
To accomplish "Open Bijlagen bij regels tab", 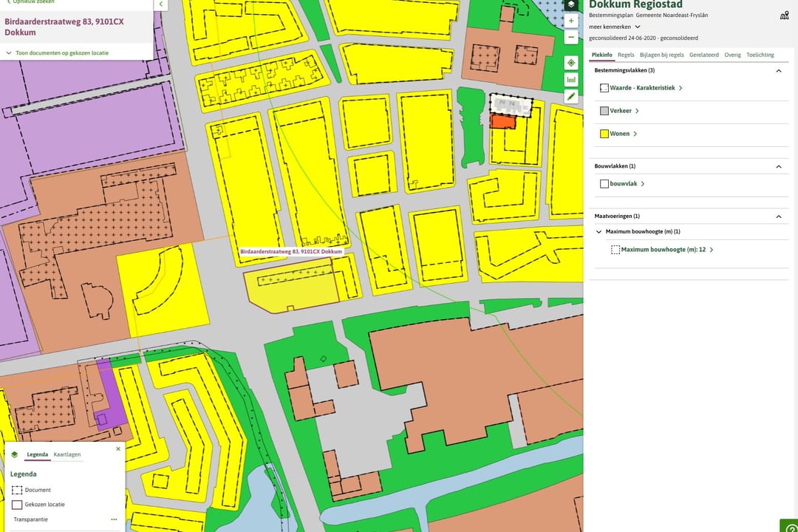I will click(x=661, y=55).
